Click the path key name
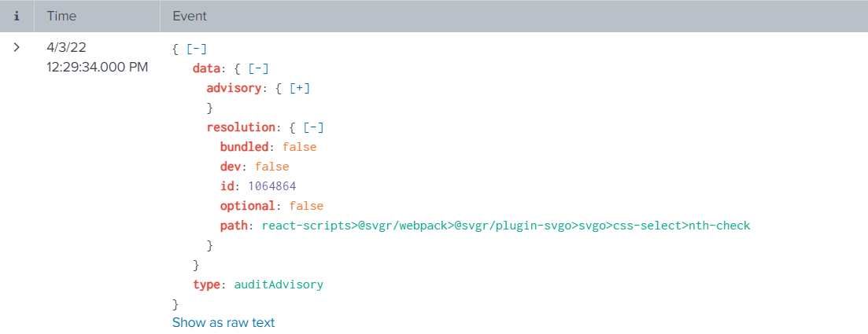 click(x=234, y=226)
